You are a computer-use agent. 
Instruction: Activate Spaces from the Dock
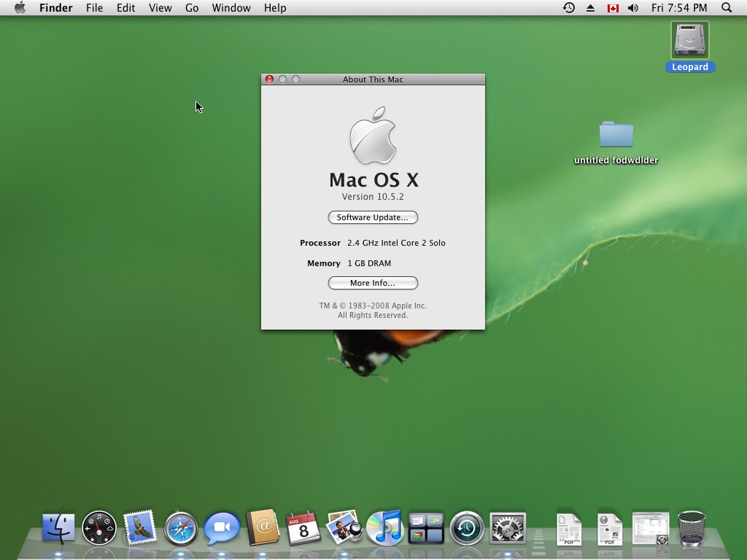(x=426, y=528)
